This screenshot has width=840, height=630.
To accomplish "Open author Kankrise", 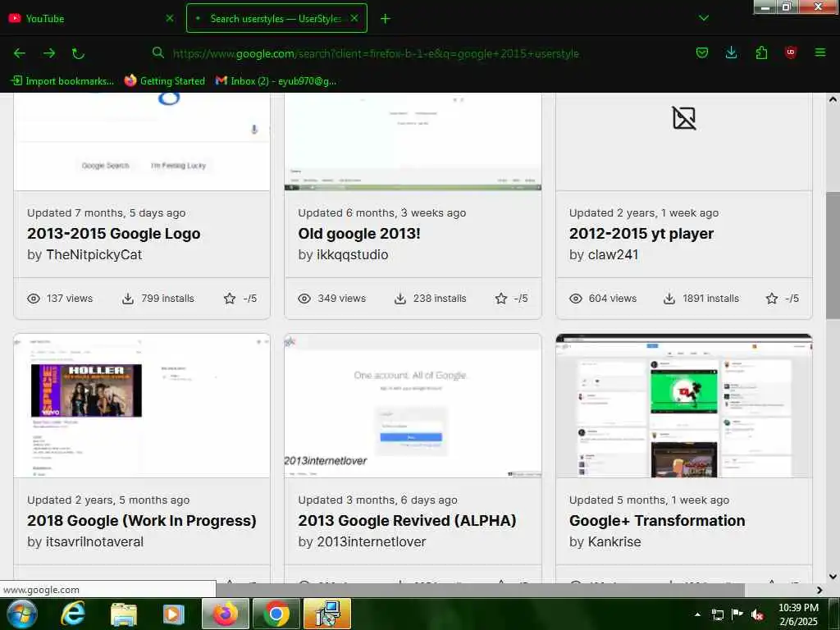I will (x=614, y=541).
